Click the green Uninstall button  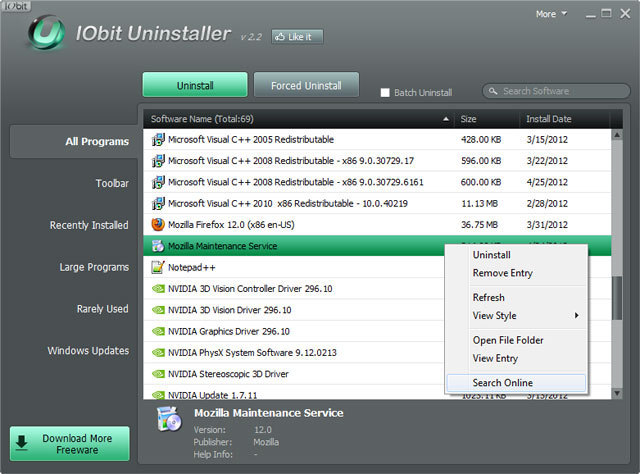coord(195,85)
